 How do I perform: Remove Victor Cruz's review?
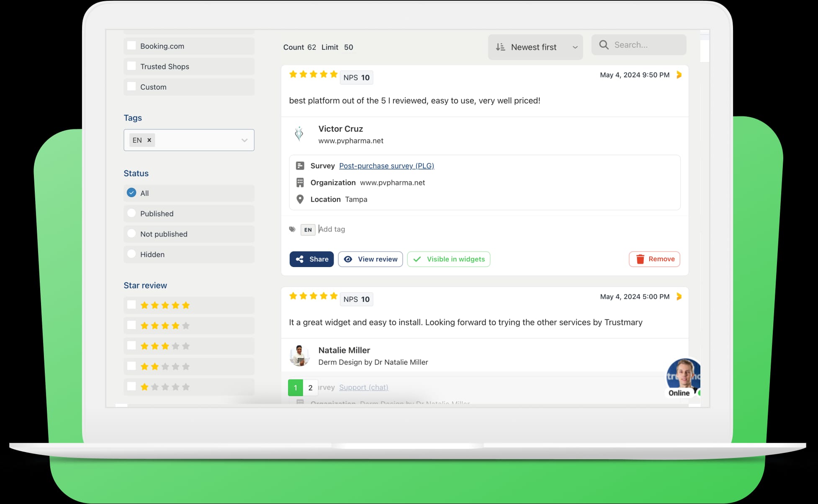pyautogui.click(x=654, y=259)
